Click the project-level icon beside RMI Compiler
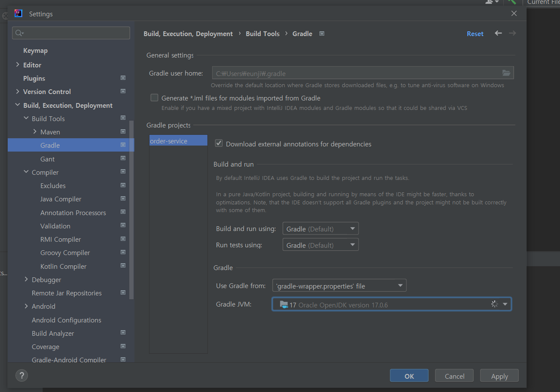Screen dimensions: 560x392 tap(123, 239)
